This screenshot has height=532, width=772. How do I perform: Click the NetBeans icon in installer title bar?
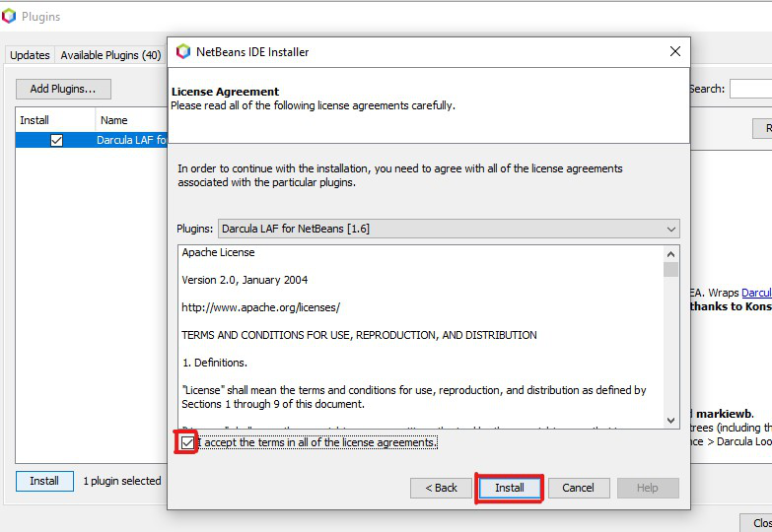[x=183, y=51]
